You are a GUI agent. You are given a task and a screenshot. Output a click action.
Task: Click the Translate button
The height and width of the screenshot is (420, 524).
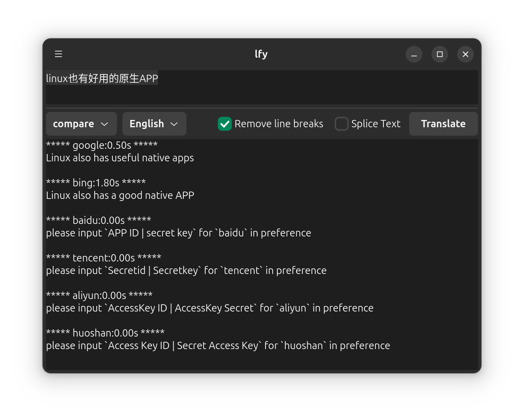pos(443,124)
